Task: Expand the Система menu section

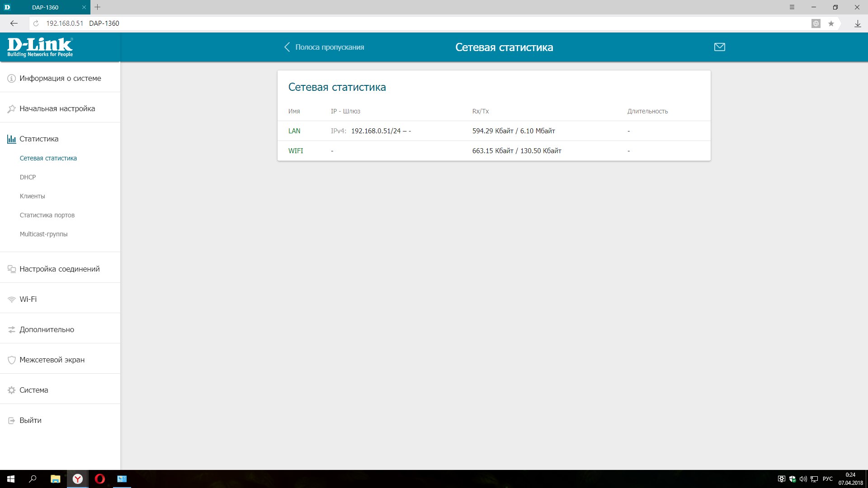Action: pos(33,390)
